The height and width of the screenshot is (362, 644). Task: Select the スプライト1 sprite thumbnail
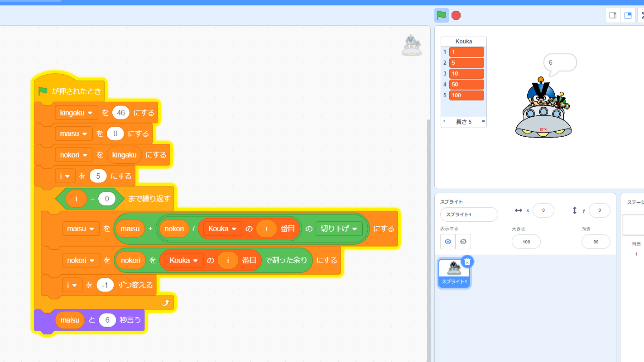pyautogui.click(x=454, y=273)
